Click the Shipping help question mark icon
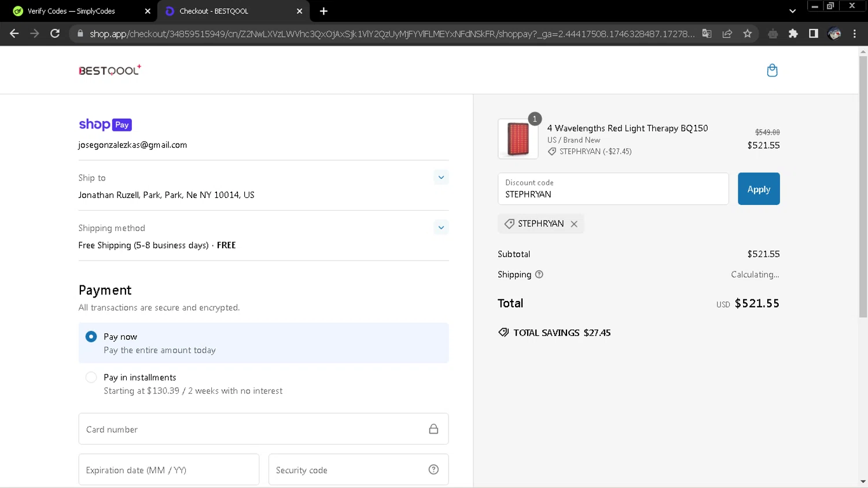868x488 pixels. tap(539, 274)
